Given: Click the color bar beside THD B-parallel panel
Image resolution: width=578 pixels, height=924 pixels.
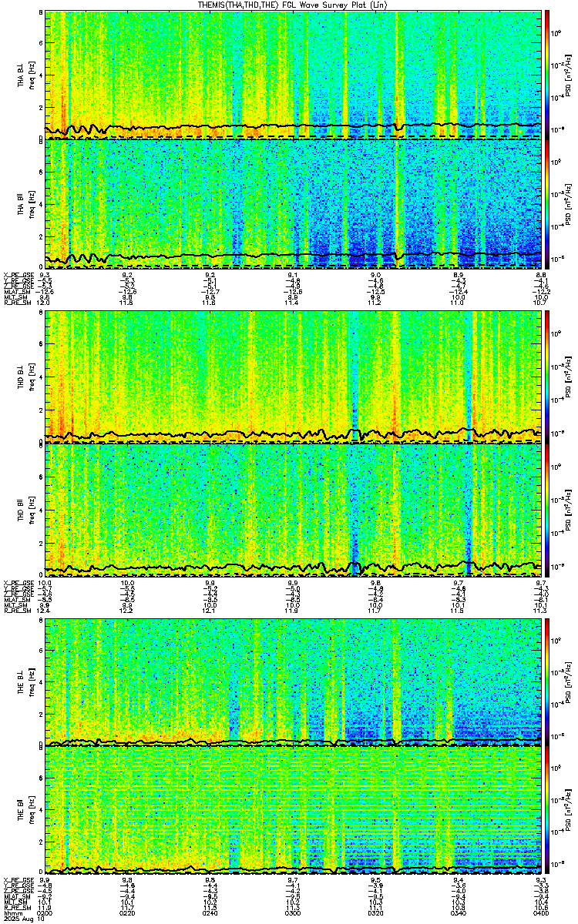Looking at the screenshot, I should (x=547, y=510).
